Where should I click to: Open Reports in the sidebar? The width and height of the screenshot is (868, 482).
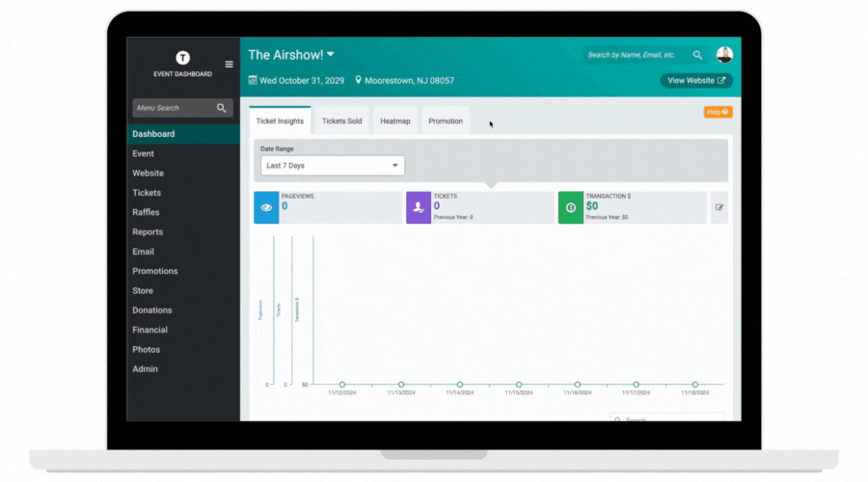tap(183, 232)
